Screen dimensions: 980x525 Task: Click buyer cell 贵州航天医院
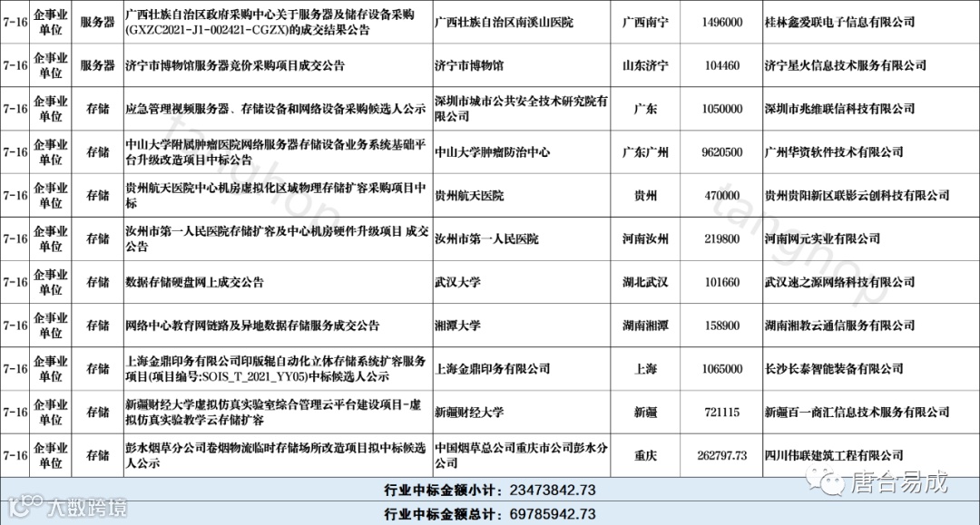pyautogui.click(x=469, y=195)
